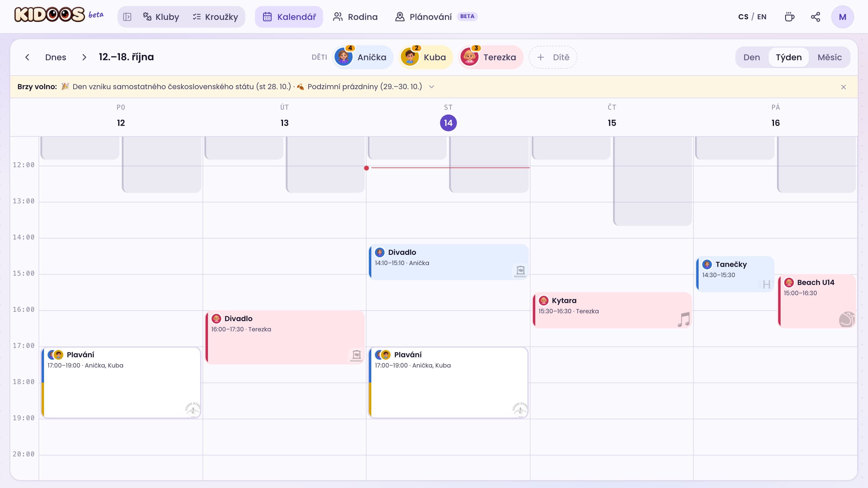Click the share icon
This screenshot has width=868, height=488.
[816, 17]
